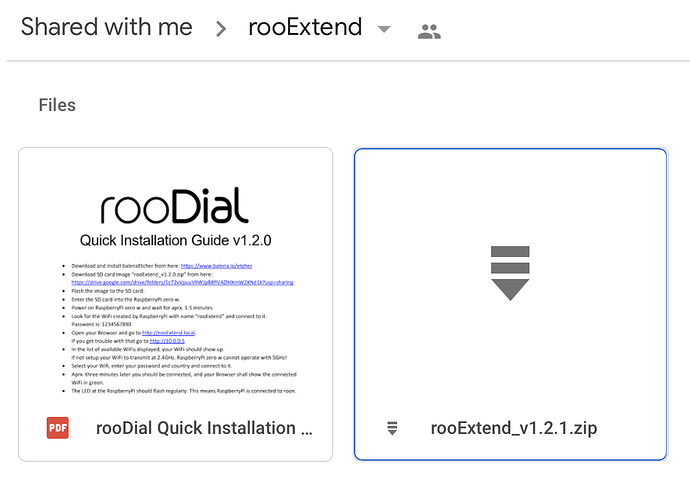Viewport: 690px width, 484px height.
Task: Click the shared people icon
Action: 429,31
